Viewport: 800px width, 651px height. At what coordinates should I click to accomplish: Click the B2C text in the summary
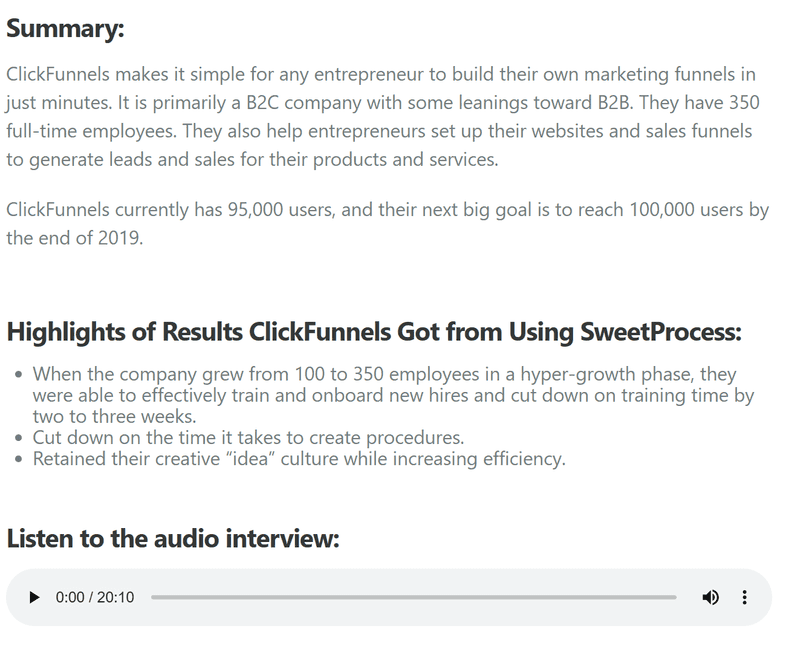coord(262,103)
